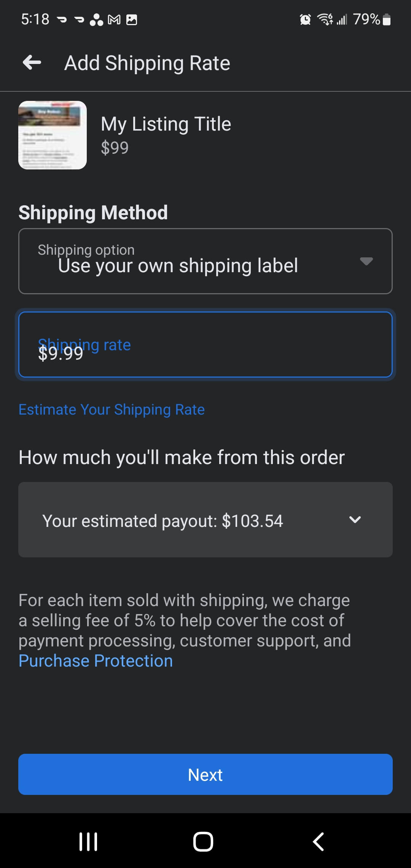Open Estimate Your Shipping Rate link
This screenshot has height=868, width=411.
pos(112,410)
